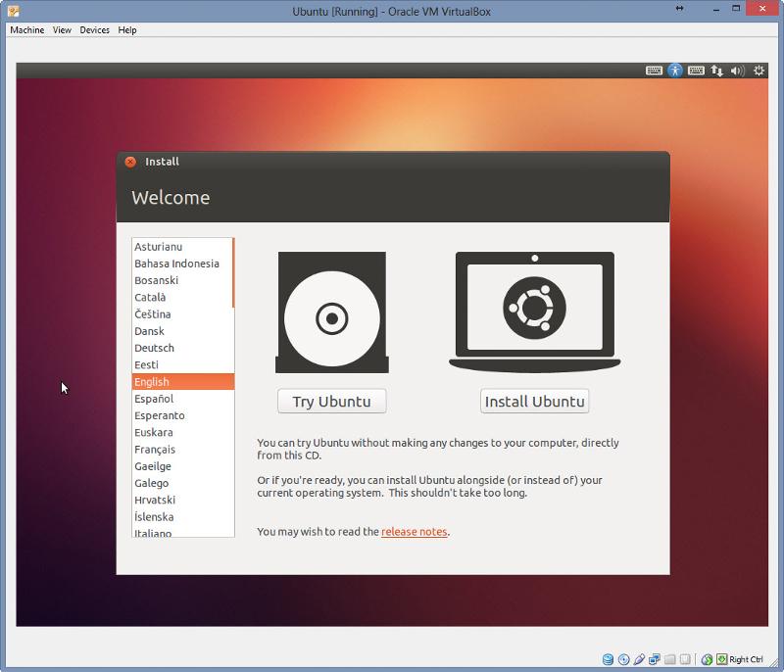Viewport: 784px width, 672px height.
Task: Open the Machine menu
Action: tap(27, 30)
